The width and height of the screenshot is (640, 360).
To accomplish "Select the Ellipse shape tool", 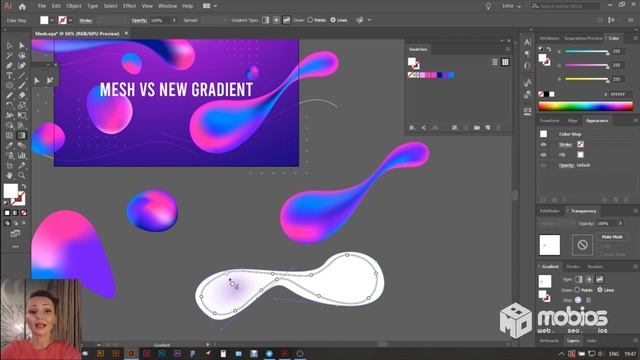I will pos(9,86).
